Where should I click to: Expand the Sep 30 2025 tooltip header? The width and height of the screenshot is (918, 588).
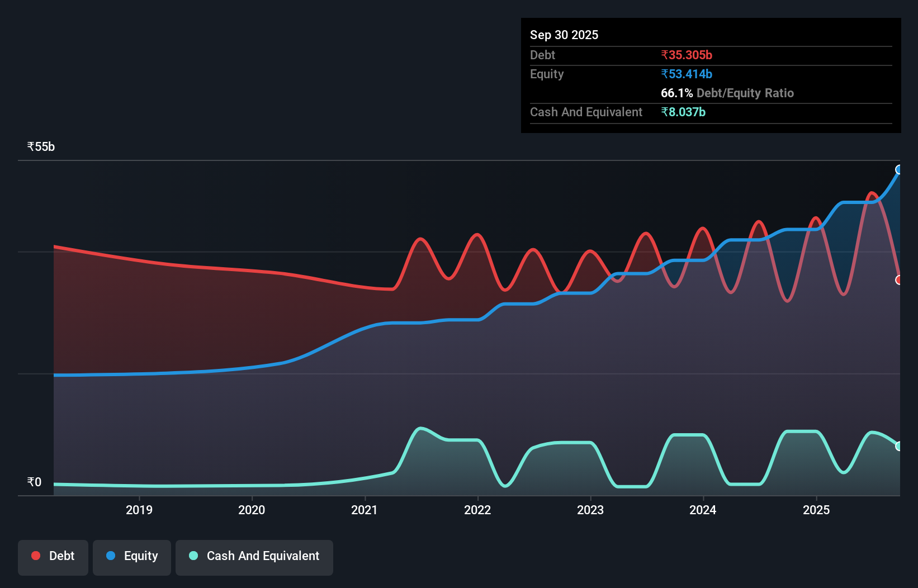[x=564, y=35]
